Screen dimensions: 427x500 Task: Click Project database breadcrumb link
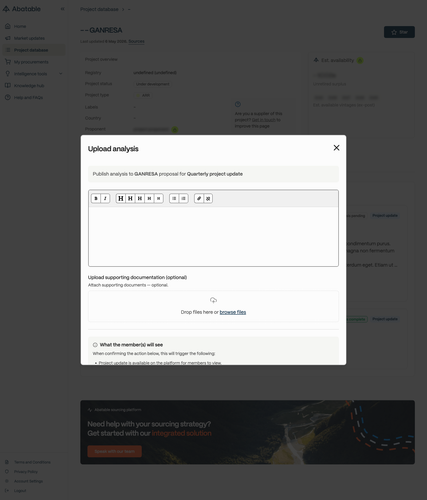tap(99, 9)
